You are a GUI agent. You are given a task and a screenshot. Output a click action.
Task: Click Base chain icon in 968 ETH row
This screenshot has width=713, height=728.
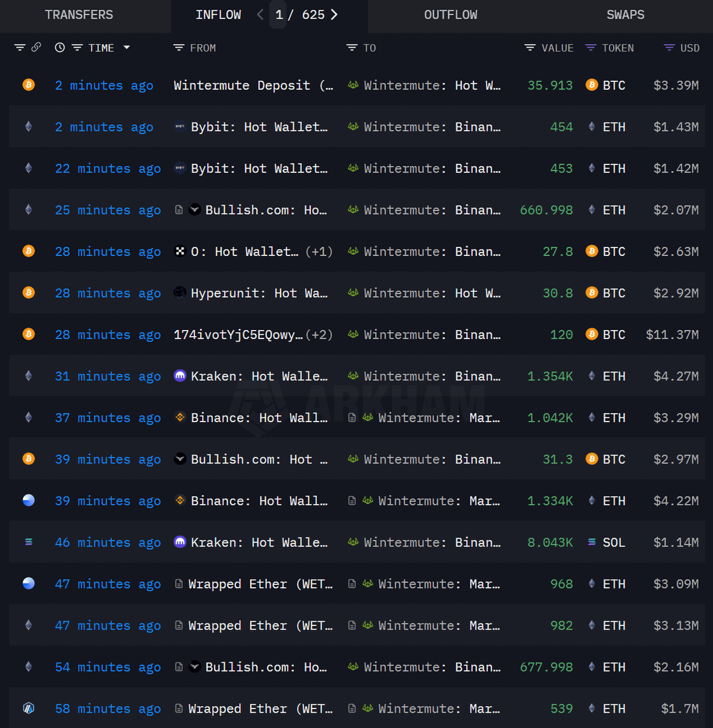tap(29, 584)
